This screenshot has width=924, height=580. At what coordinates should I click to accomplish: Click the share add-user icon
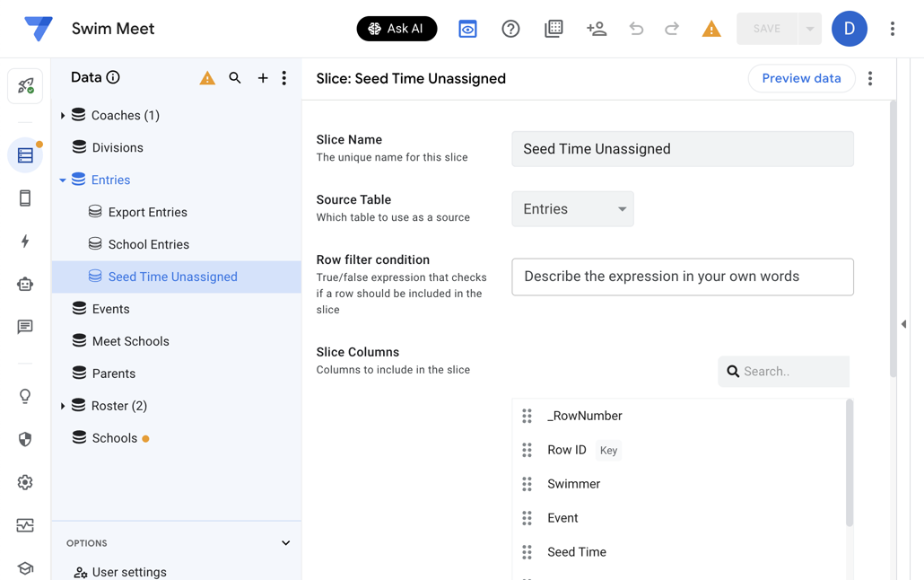[x=597, y=29]
